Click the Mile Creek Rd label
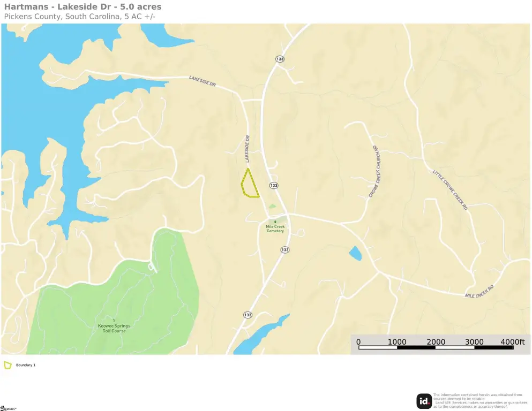Image resolution: width=532 pixels, height=411 pixels. pyautogui.click(x=479, y=292)
